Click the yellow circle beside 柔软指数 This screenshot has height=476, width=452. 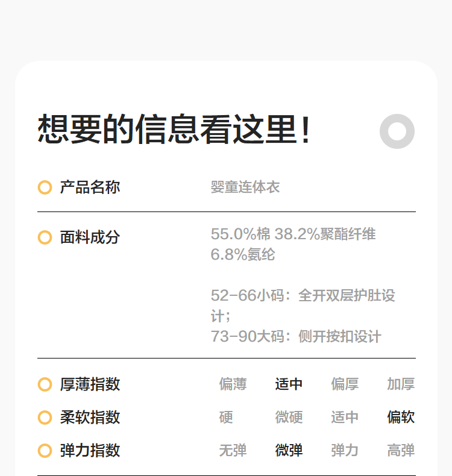tap(45, 418)
